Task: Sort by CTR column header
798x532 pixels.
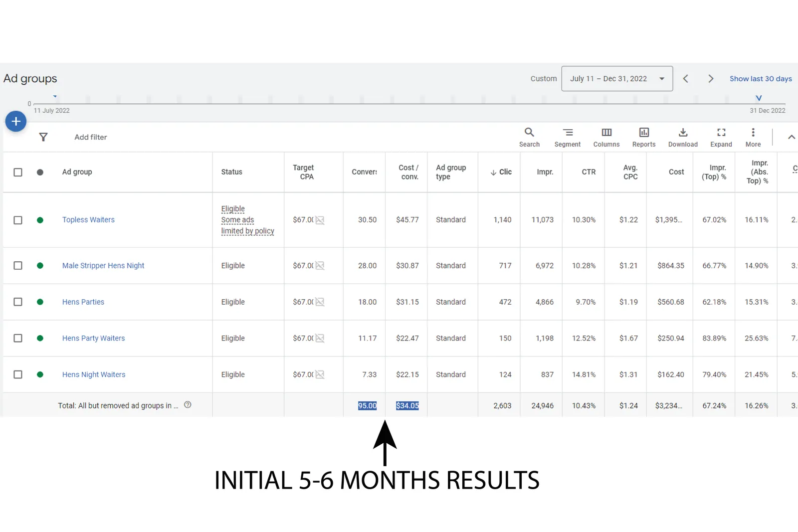Action: [589, 172]
